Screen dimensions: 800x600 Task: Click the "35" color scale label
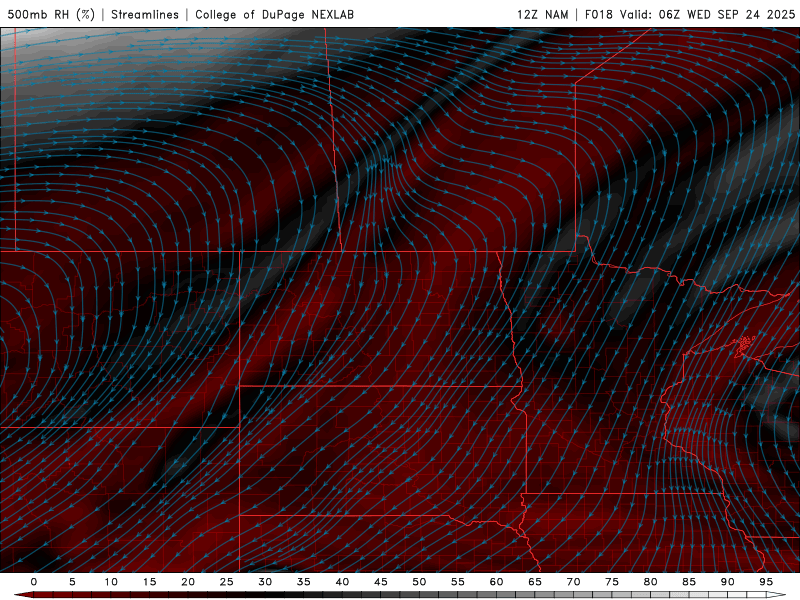[304, 582]
